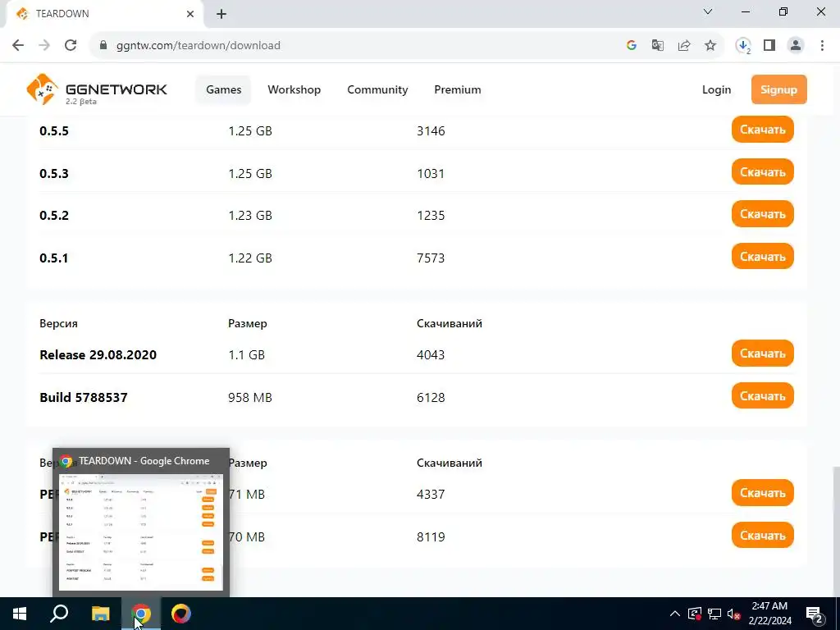Image resolution: width=840 pixels, height=630 pixels.
Task: Click the 7573 downloads count
Action: pyautogui.click(x=431, y=258)
